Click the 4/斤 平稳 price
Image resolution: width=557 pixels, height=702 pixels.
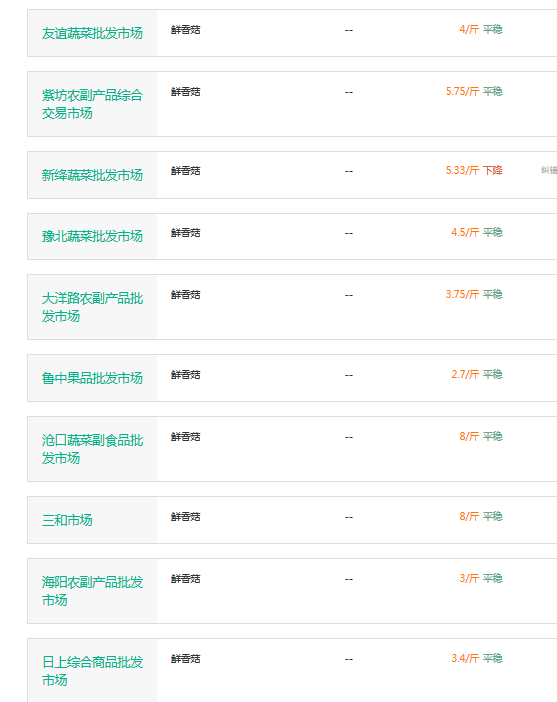tap(480, 30)
